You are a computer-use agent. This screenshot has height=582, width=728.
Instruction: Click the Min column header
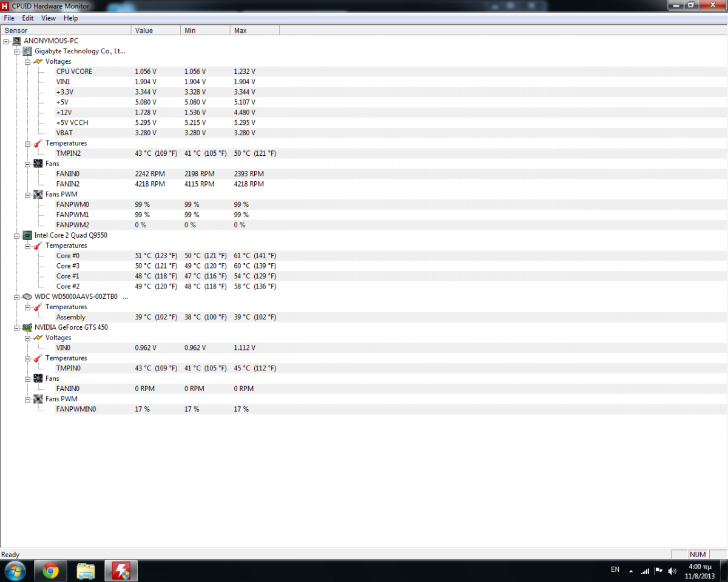pyautogui.click(x=205, y=30)
